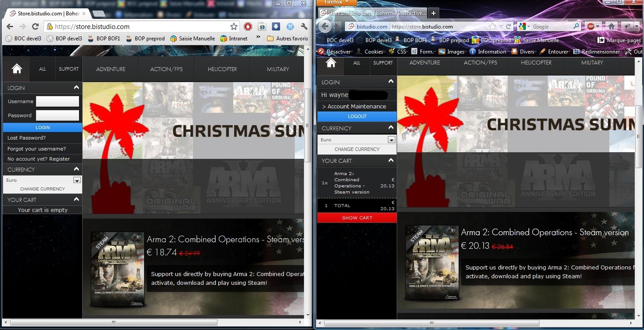Open the Saisie Manuelle bookmark in Chrome
The height and width of the screenshot is (330, 644).
pos(193,38)
